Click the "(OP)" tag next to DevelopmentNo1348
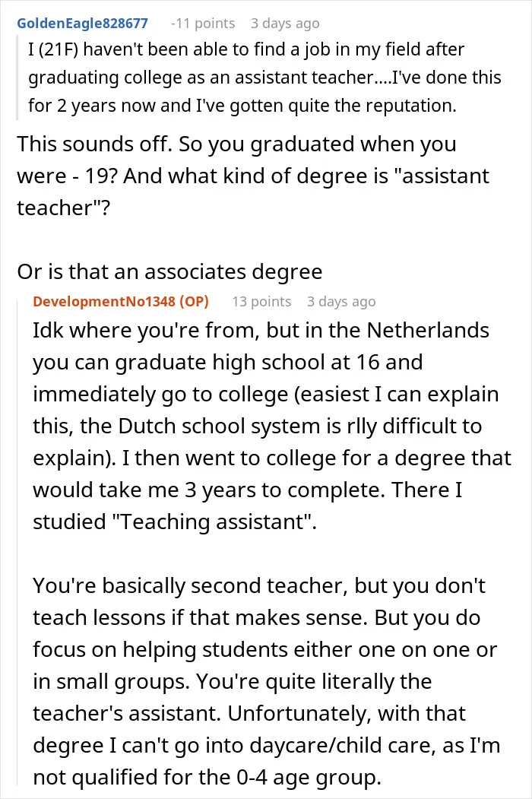 194,302
